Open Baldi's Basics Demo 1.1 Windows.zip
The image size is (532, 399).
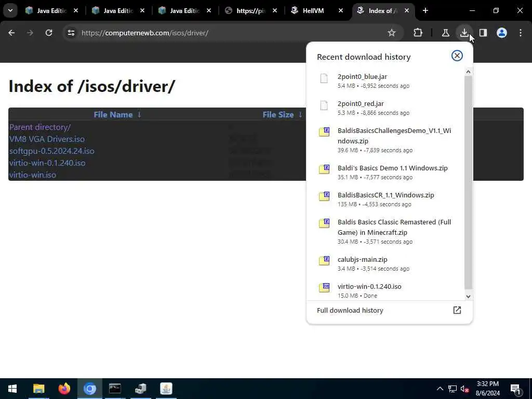click(x=385, y=172)
